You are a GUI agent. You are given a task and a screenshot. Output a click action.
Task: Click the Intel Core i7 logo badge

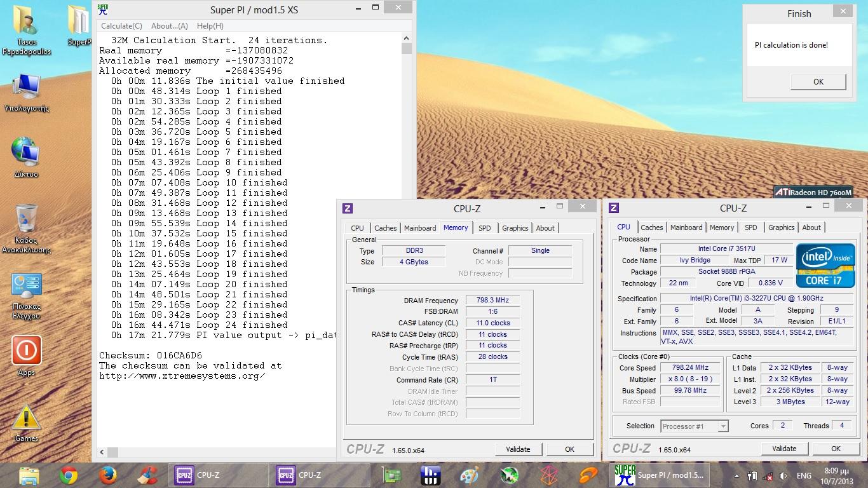point(825,265)
